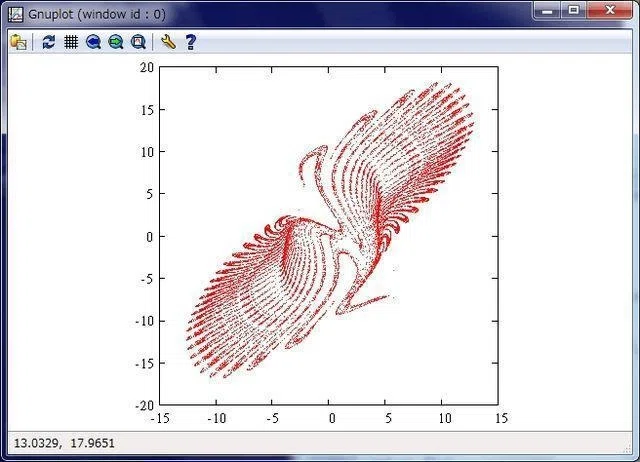The width and height of the screenshot is (640, 462).
Task: Toggle the grid display on the plot
Action: point(71,42)
